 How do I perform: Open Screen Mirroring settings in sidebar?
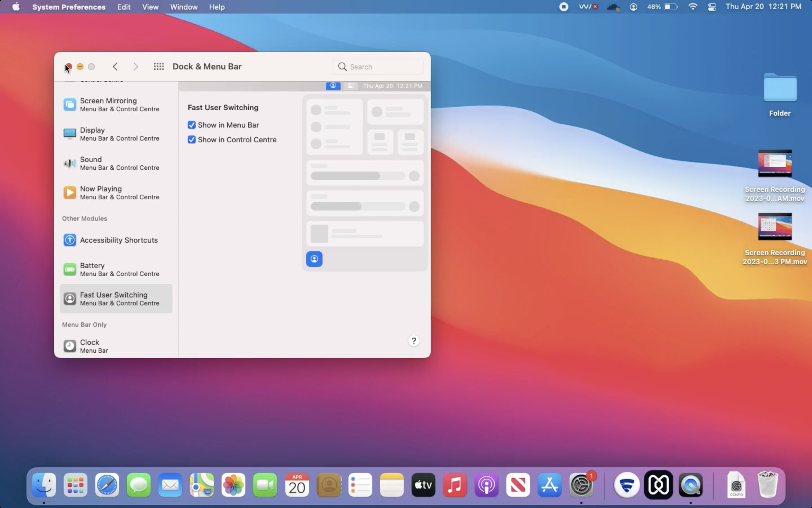(x=116, y=104)
